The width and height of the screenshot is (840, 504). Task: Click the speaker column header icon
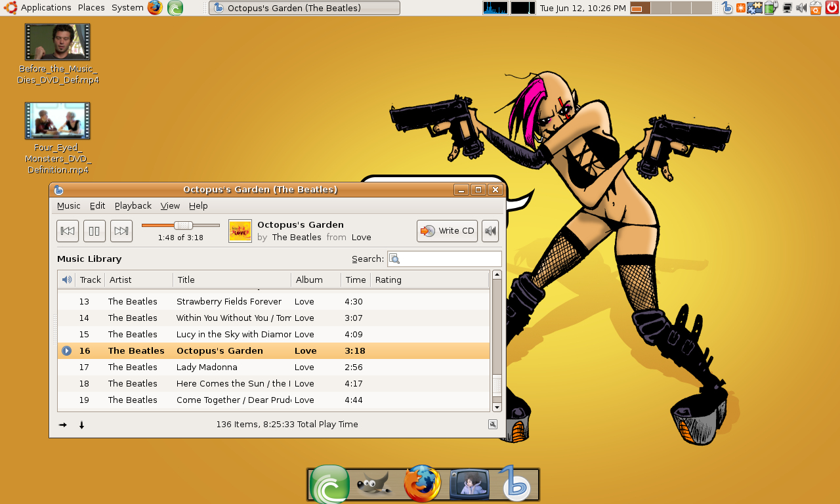[x=66, y=280]
